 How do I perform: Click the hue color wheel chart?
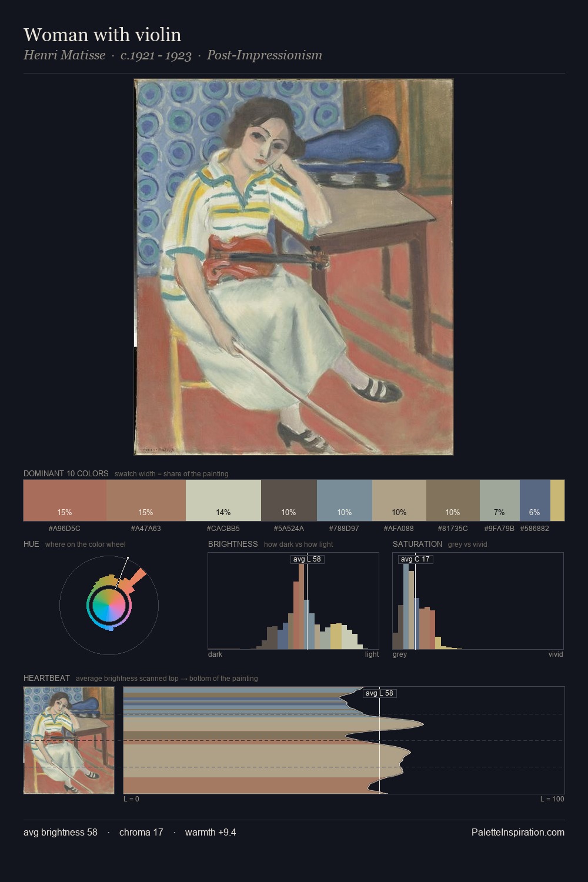109,605
